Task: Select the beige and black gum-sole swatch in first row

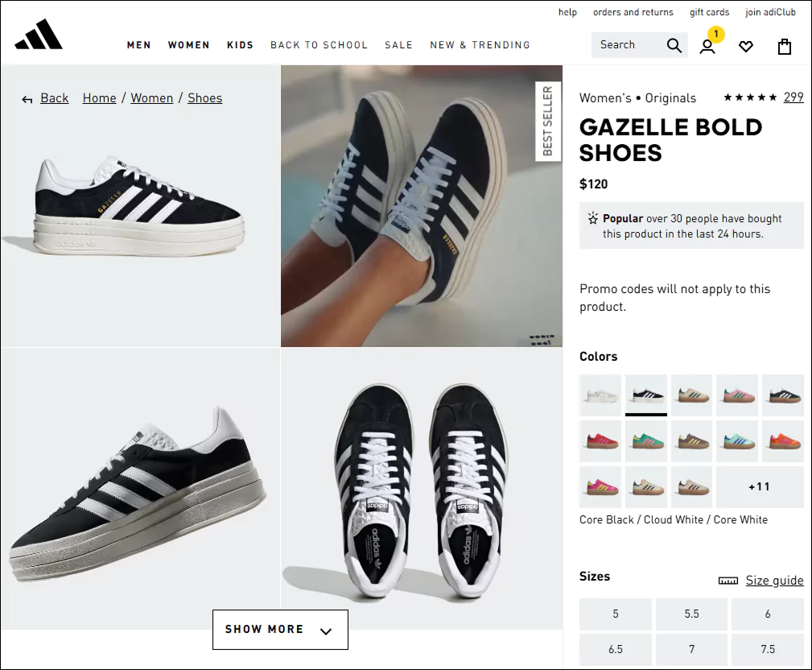Action: point(692,395)
